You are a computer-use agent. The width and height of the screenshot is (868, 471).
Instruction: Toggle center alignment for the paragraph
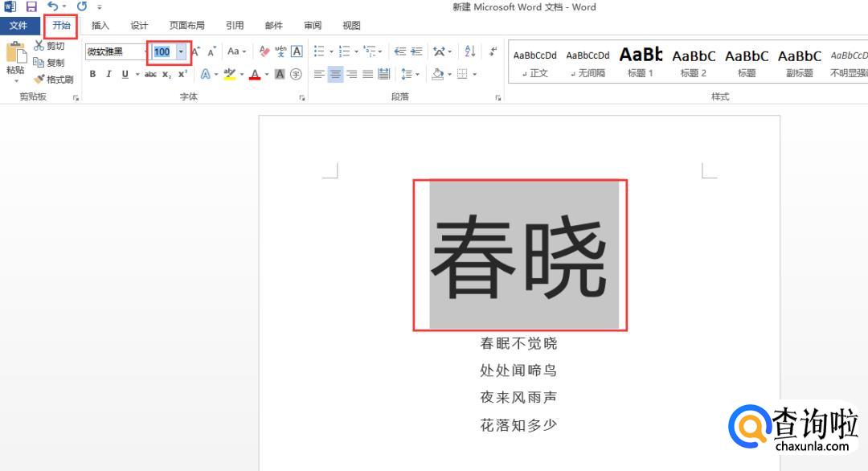pos(335,75)
